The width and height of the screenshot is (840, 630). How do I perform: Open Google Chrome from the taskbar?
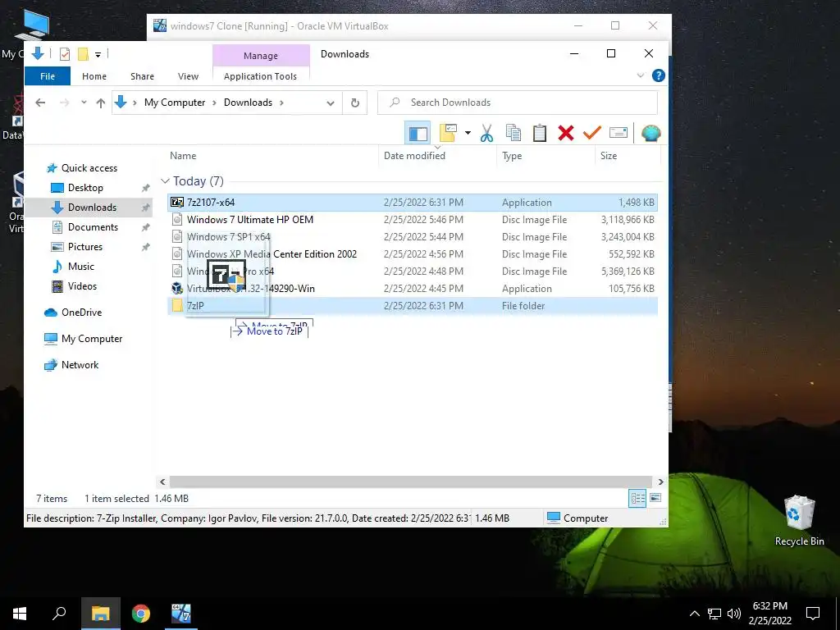pyautogui.click(x=141, y=614)
